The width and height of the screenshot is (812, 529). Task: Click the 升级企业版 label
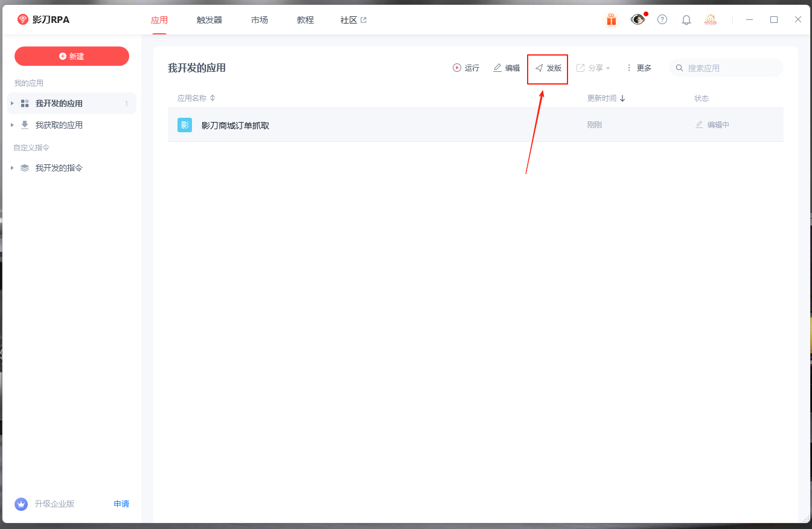pos(54,504)
